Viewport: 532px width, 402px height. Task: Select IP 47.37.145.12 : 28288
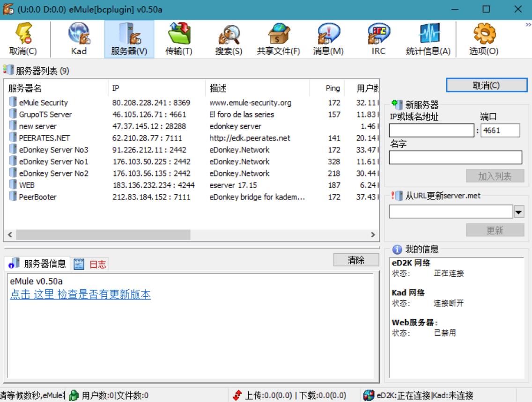pyautogui.click(x=149, y=126)
